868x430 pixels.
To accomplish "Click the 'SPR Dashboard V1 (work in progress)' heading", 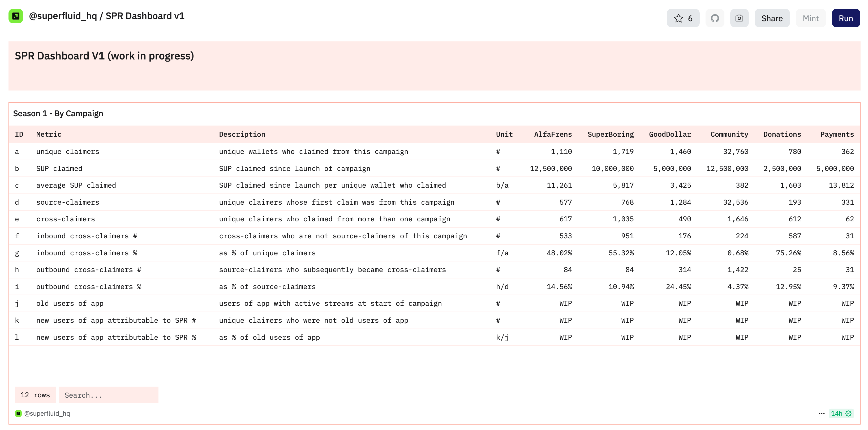I will 104,56.
